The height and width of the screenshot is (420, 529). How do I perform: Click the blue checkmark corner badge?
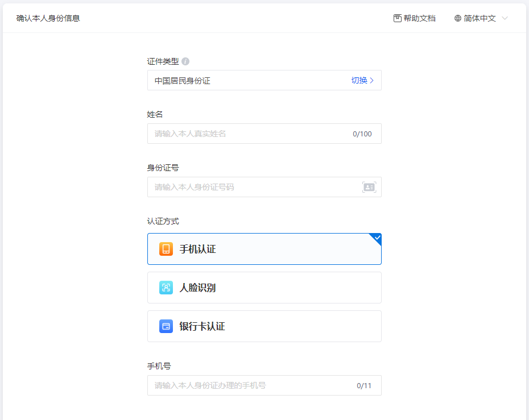pyautogui.click(x=377, y=238)
